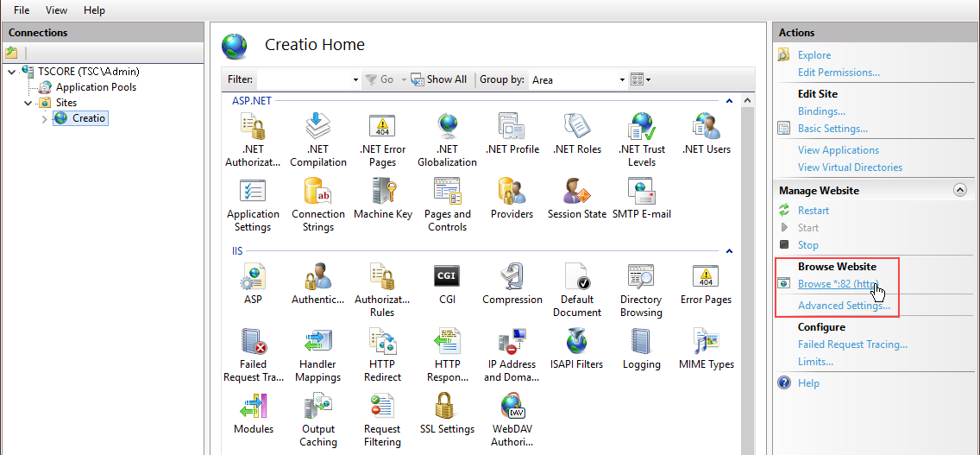Open Basic Settings for the site
The width and height of the screenshot is (980, 455).
(x=832, y=129)
